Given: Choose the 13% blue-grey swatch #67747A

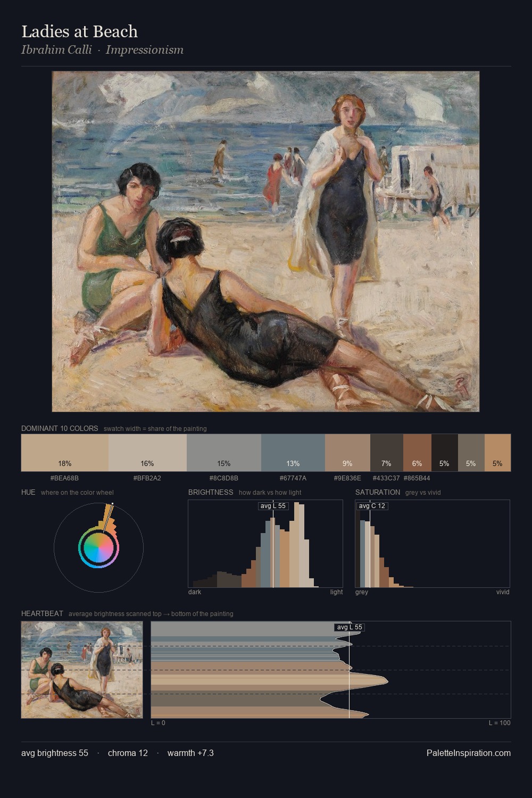Looking at the screenshot, I should [293, 453].
